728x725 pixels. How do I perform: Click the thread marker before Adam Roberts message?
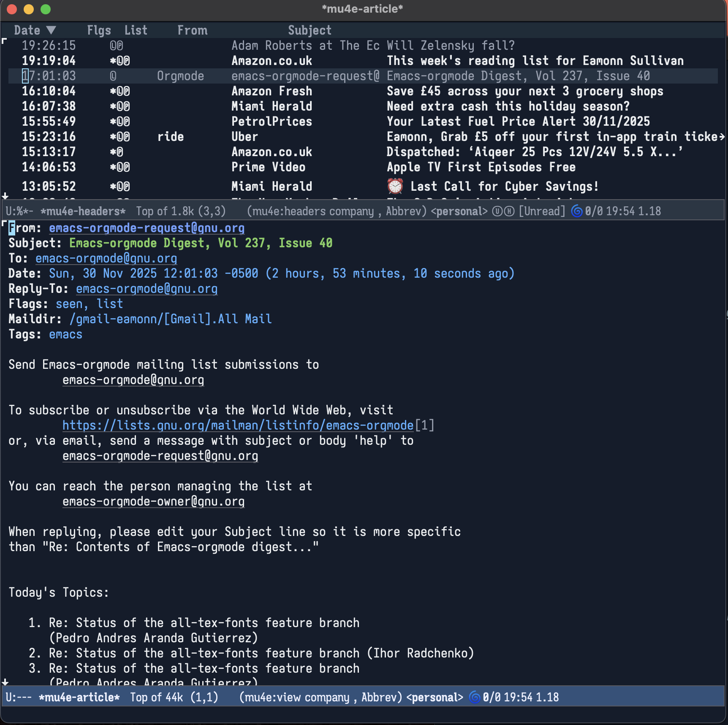[x=5, y=41]
